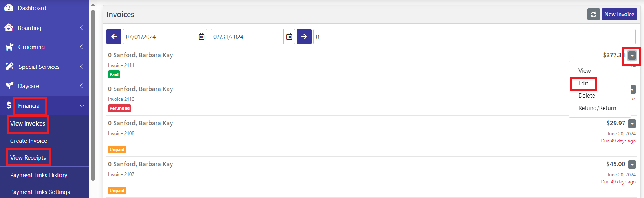Screen dimensions: 644x198
Task: Click the New Invoice button
Action: point(619,14)
